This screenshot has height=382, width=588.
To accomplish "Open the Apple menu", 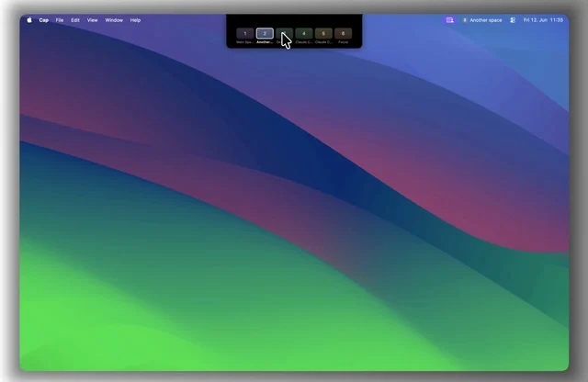I will click(29, 20).
